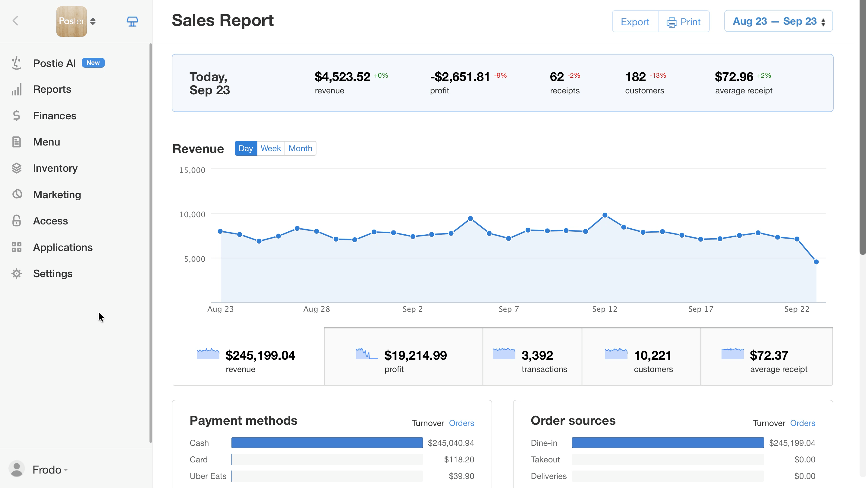
Task: Open Settings in the sidebar
Action: point(52,274)
